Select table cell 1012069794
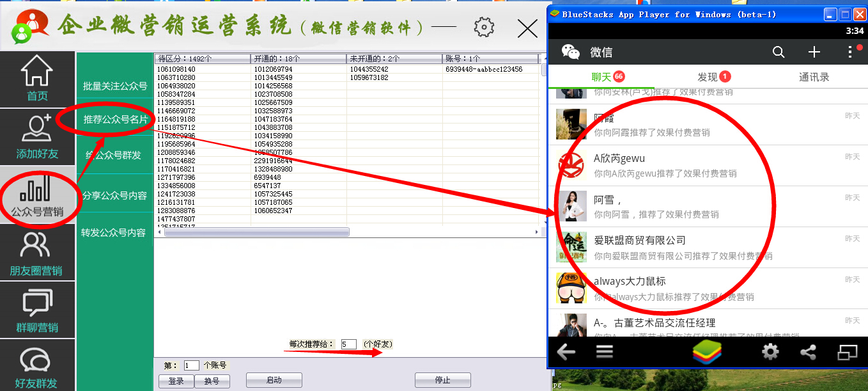This screenshot has width=868, height=391. [x=298, y=69]
